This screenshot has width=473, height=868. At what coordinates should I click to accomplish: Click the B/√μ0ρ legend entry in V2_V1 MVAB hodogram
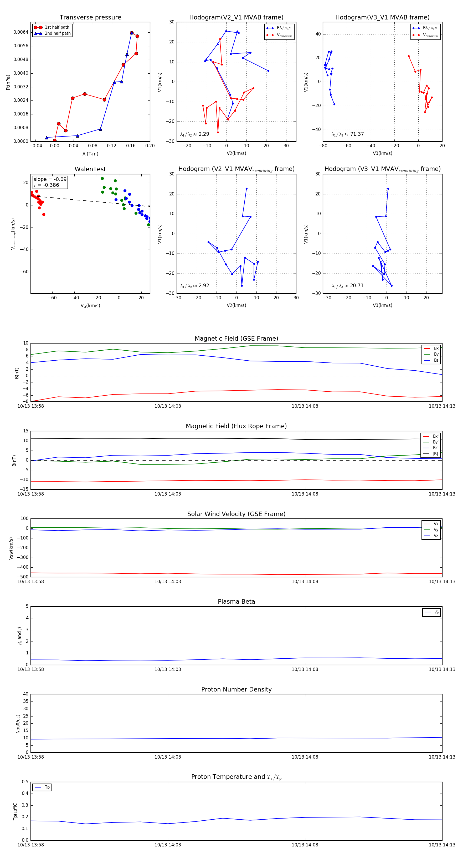pyautogui.click(x=279, y=28)
